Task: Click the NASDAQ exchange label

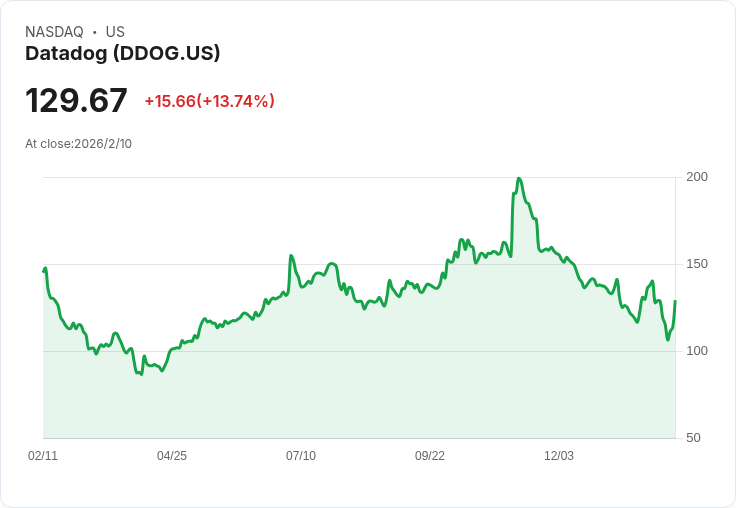Action: tap(54, 32)
